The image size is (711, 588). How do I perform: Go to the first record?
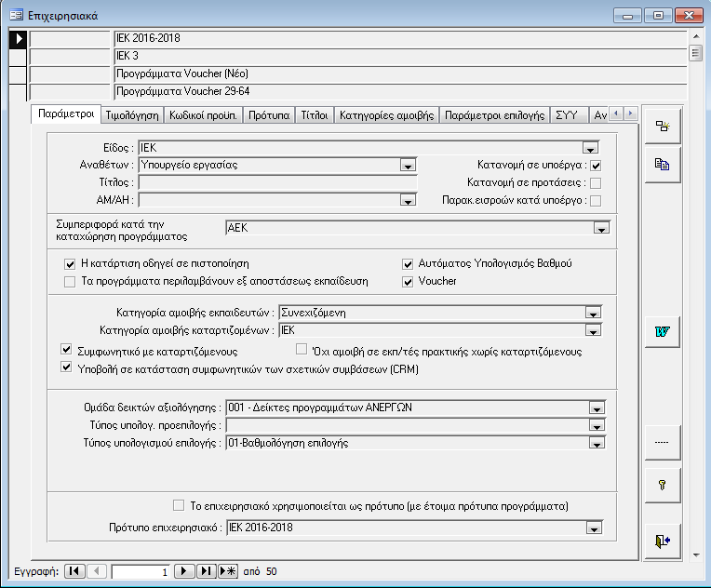click(74, 570)
